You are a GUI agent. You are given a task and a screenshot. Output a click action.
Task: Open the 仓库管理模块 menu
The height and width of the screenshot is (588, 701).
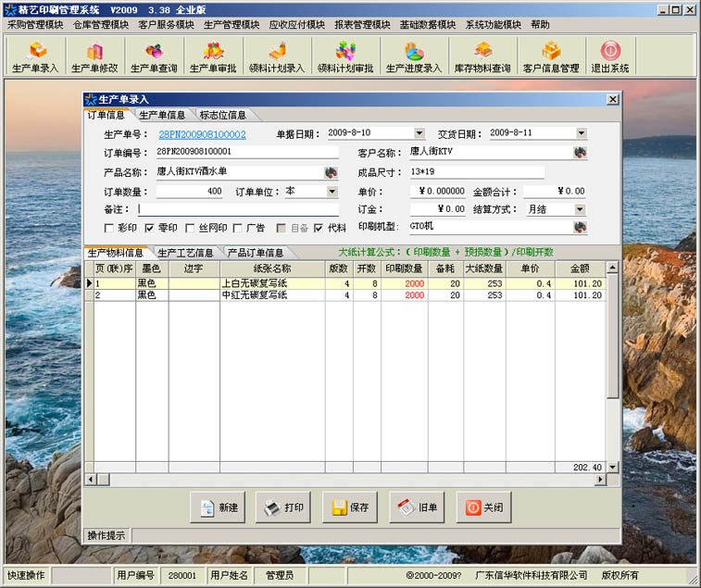[101, 25]
